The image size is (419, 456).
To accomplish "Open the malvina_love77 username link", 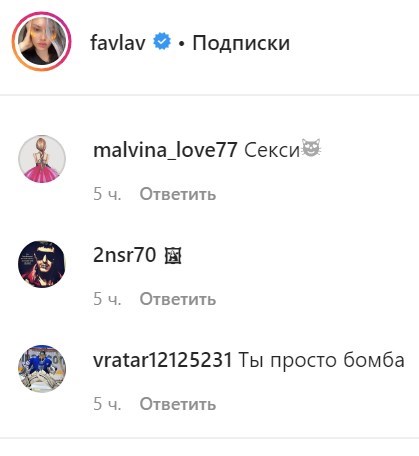I will tap(165, 150).
